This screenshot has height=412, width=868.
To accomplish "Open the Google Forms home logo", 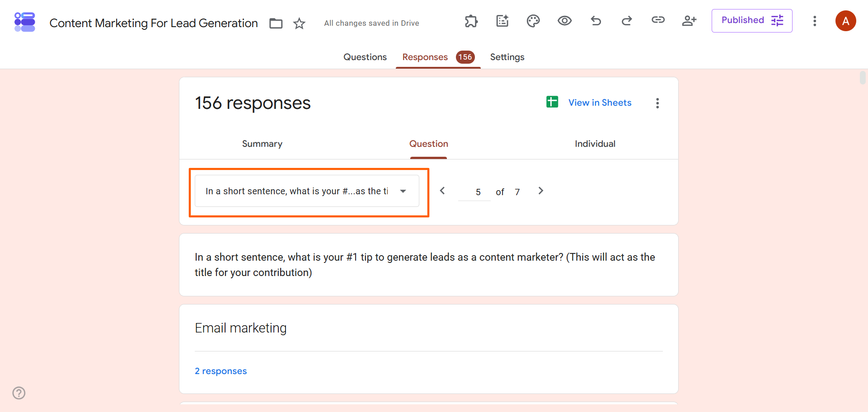I will click(x=25, y=22).
